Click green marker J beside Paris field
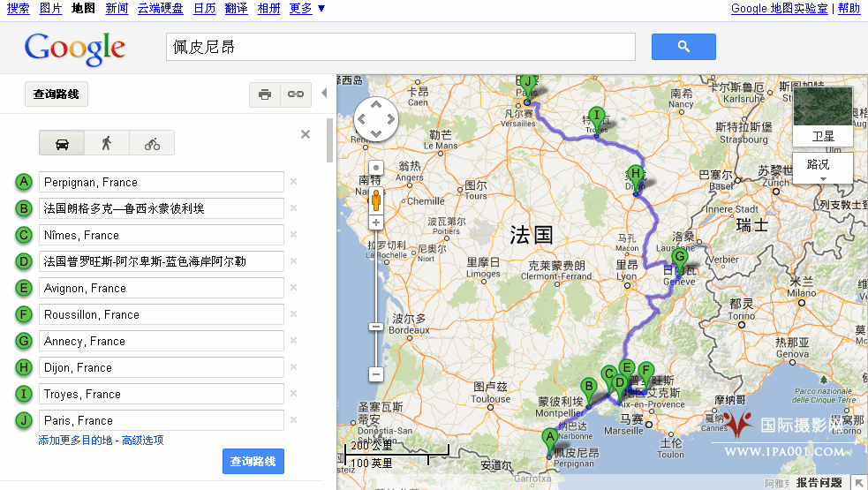The width and height of the screenshot is (868, 490). click(x=23, y=420)
